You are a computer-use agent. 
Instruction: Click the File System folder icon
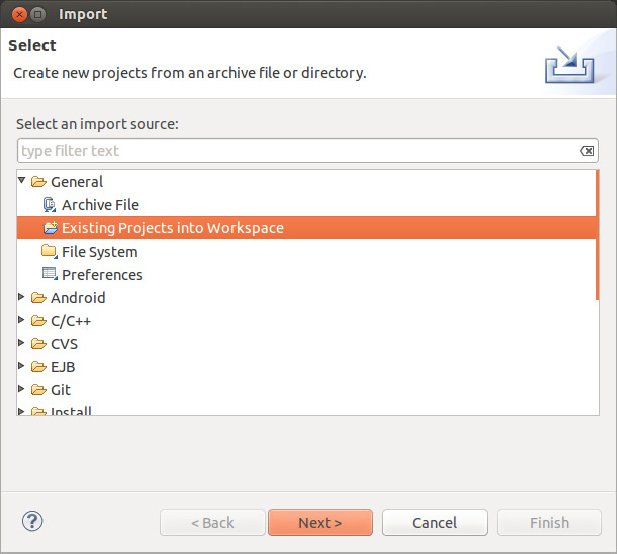click(x=50, y=251)
